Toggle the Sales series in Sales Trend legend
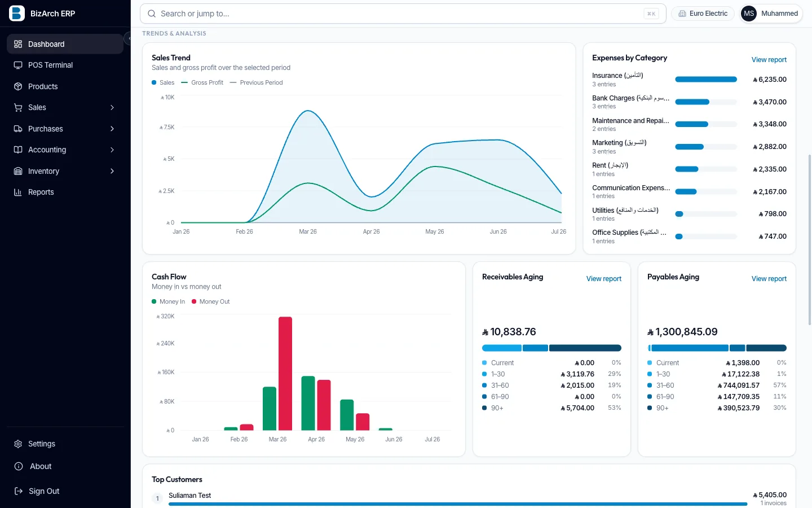Viewport: 812px width, 508px height. 163,82
